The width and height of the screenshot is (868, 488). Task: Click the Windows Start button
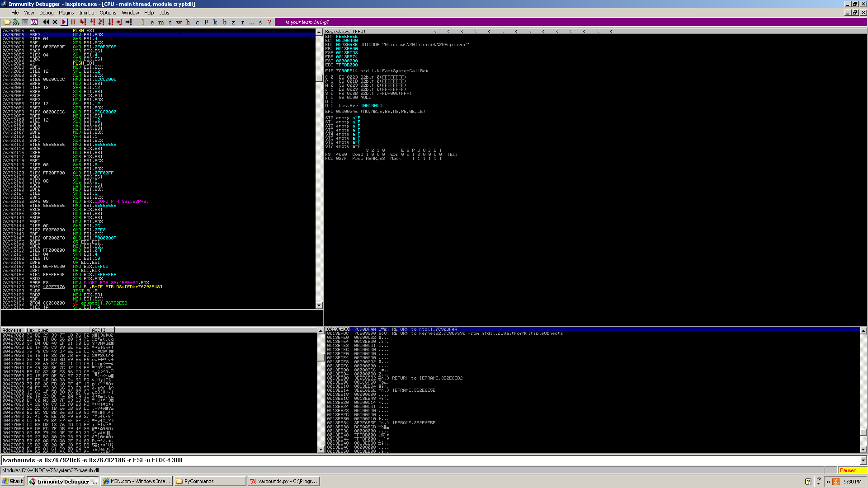pyautogui.click(x=12, y=481)
